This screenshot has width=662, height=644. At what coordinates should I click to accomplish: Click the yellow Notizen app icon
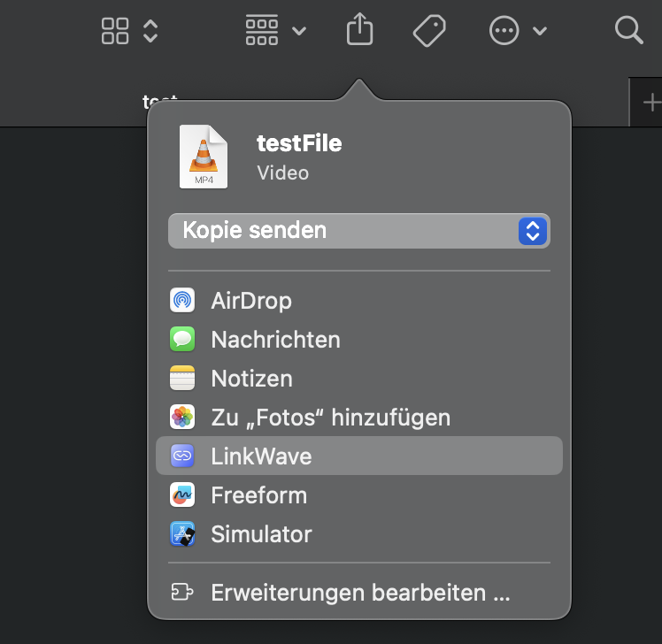182,379
